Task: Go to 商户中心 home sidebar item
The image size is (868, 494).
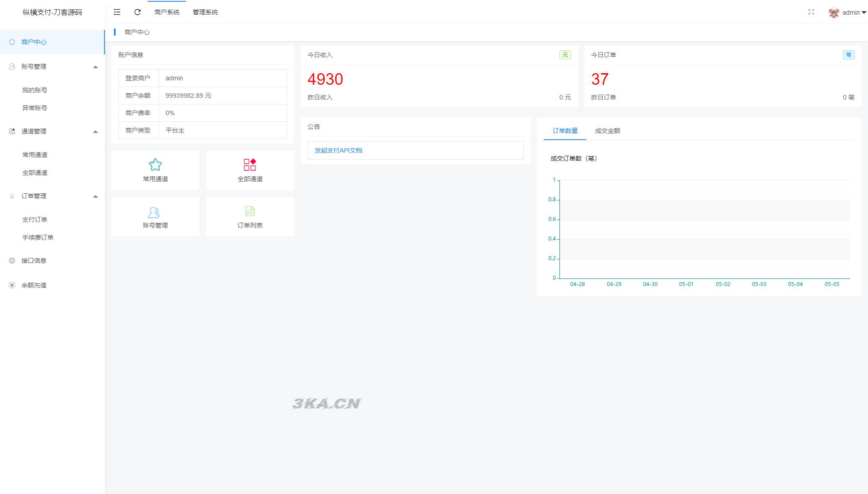Action: click(34, 42)
